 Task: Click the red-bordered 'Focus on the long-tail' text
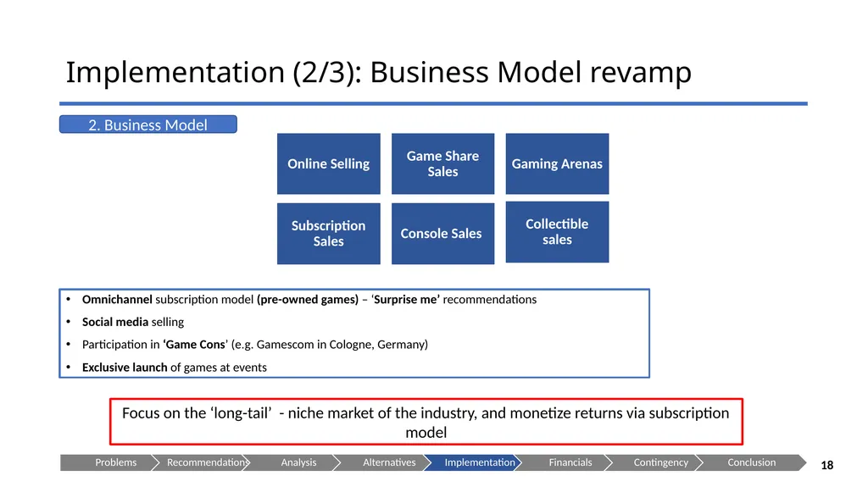(426, 422)
